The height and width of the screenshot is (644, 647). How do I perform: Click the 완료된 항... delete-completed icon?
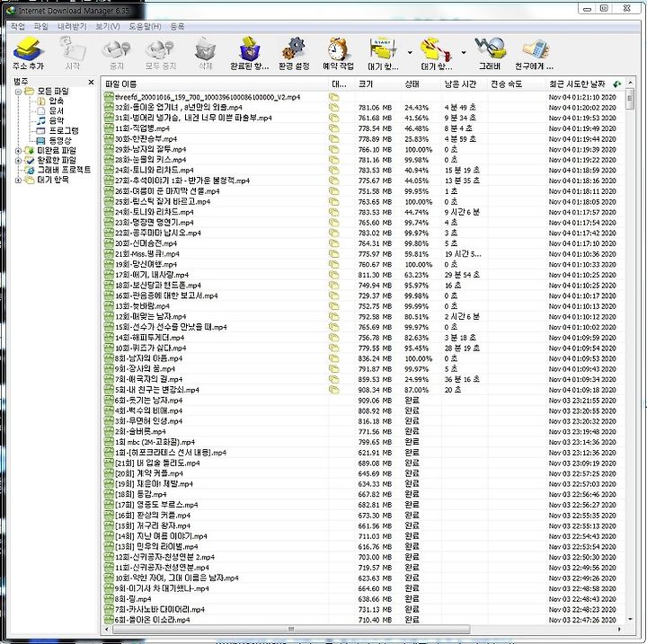[x=250, y=49]
